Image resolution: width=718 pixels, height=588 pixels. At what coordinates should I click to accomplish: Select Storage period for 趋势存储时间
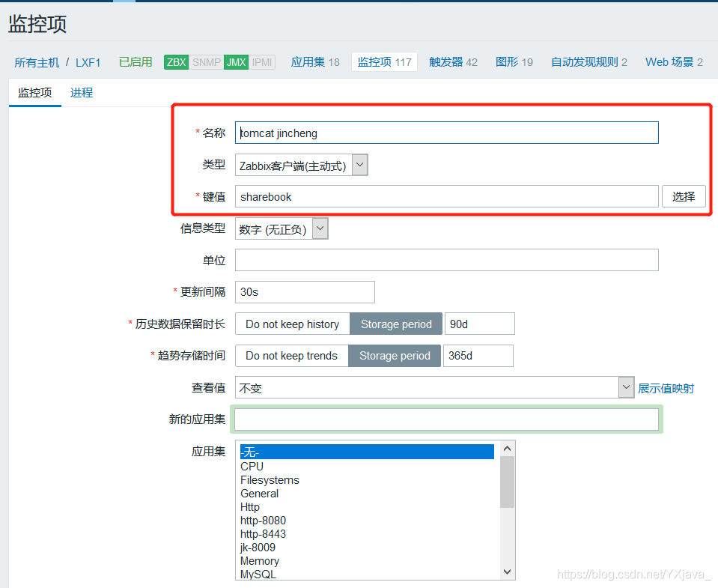pyautogui.click(x=395, y=356)
